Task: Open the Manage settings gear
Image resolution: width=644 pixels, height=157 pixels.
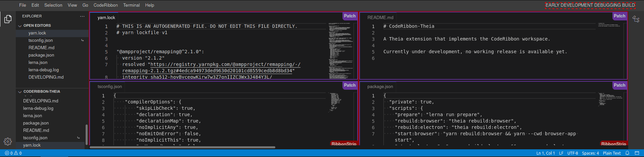Action: [x=8, y=142]
